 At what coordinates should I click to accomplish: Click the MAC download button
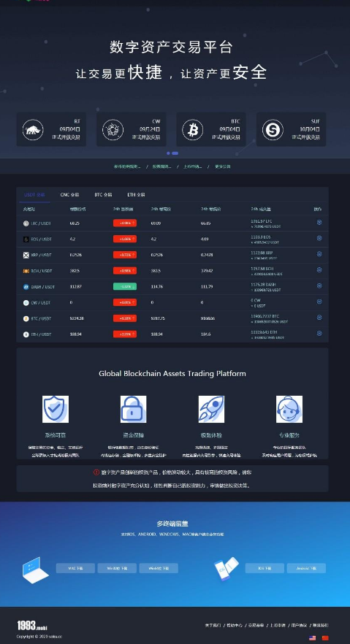75,568
